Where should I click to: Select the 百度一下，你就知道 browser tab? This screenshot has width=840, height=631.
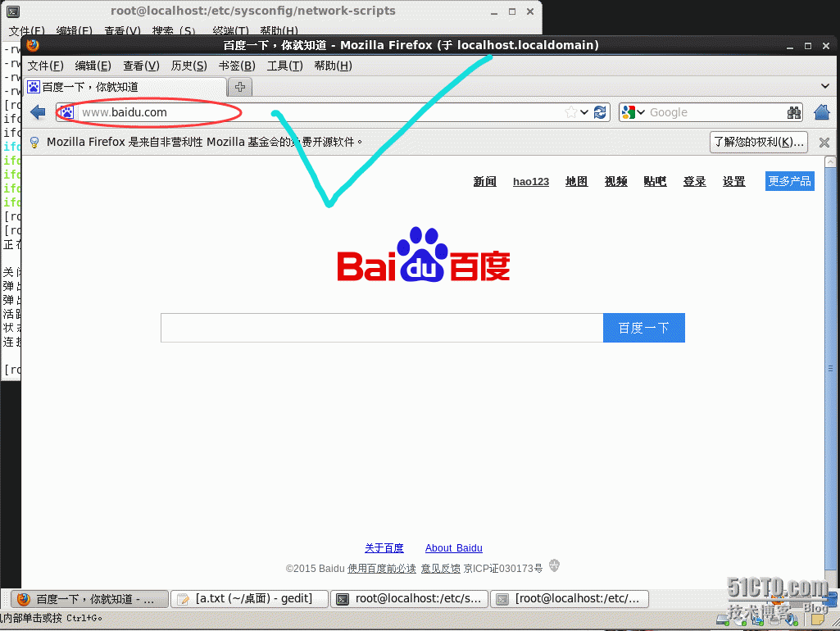(125, 87)
